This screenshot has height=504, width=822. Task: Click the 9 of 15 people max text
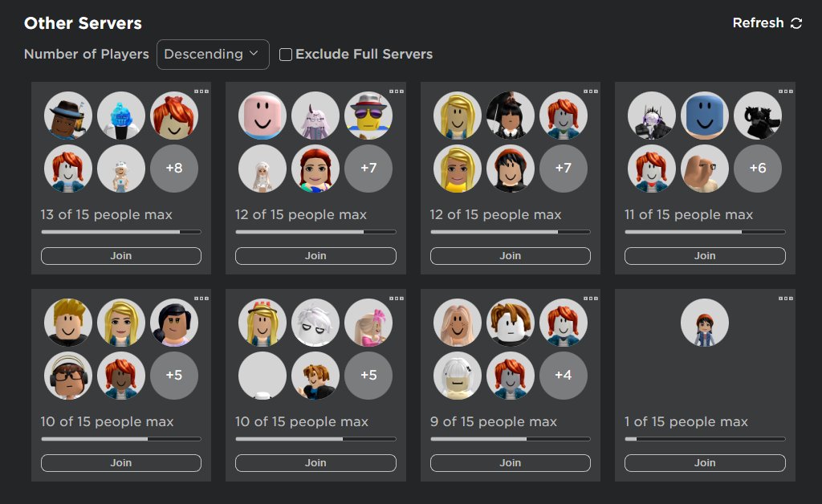pos(494,422)
